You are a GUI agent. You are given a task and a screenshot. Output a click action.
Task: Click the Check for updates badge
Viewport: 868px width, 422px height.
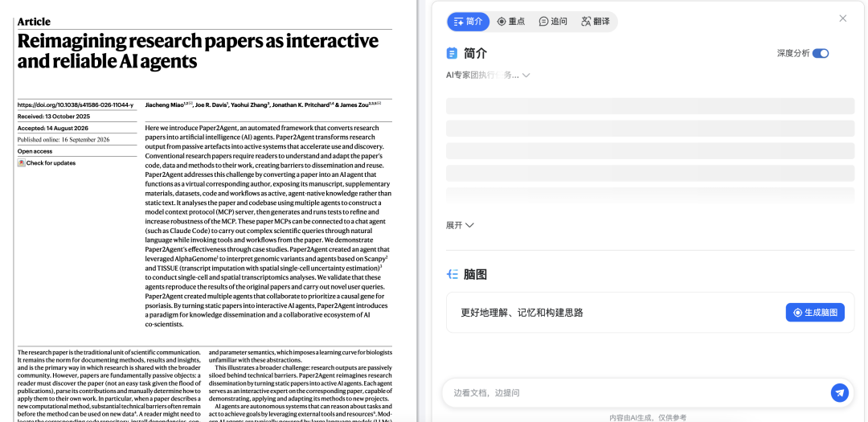click(47, 163)
